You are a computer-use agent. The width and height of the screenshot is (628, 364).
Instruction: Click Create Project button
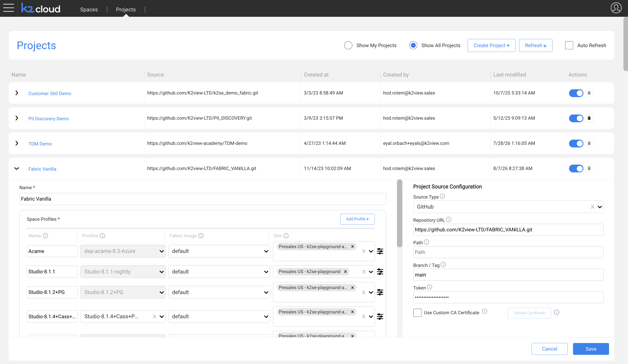[491, 45]
